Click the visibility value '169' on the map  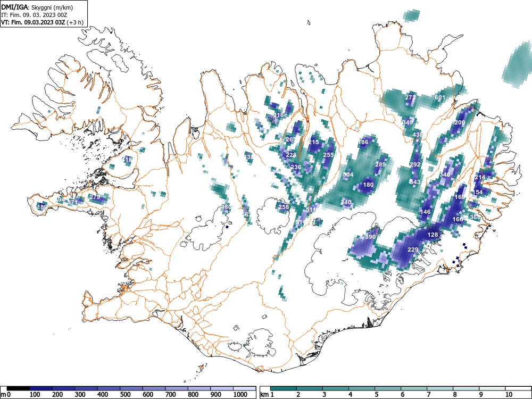click(460, 197)
